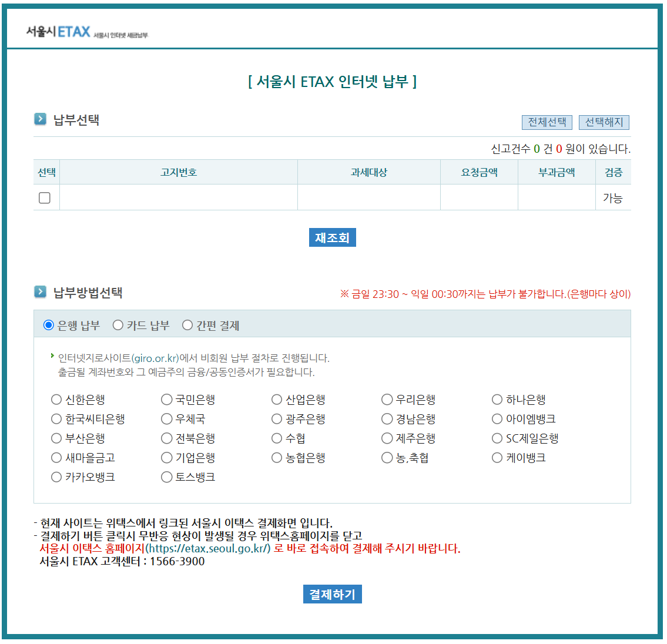Image resolution: width=667 pixels, height=644 pixels.
Task: Click the 선택해지 button
Action: (604, 122)
